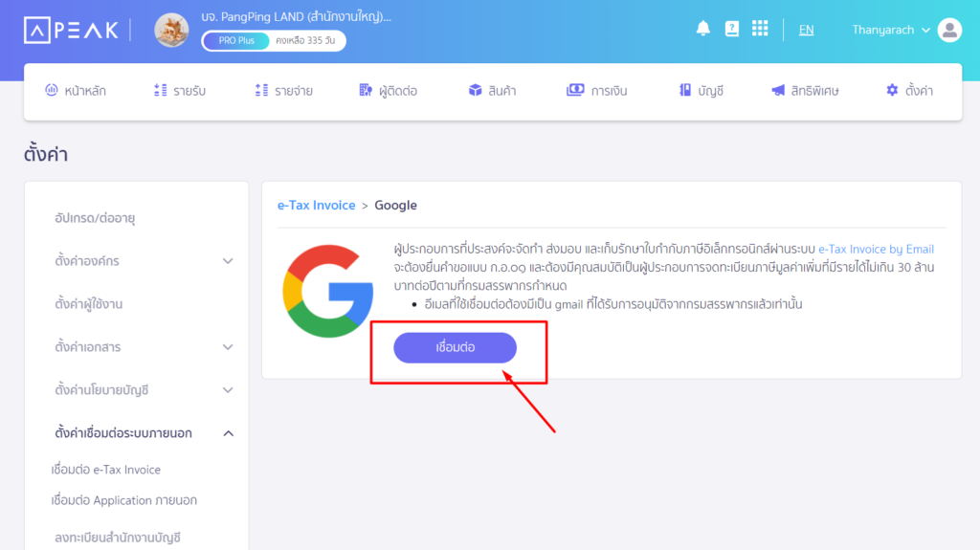
Task: Select ตั้งค่าผู้ใช้งาน in the sidebar
Action: point(88,304)
